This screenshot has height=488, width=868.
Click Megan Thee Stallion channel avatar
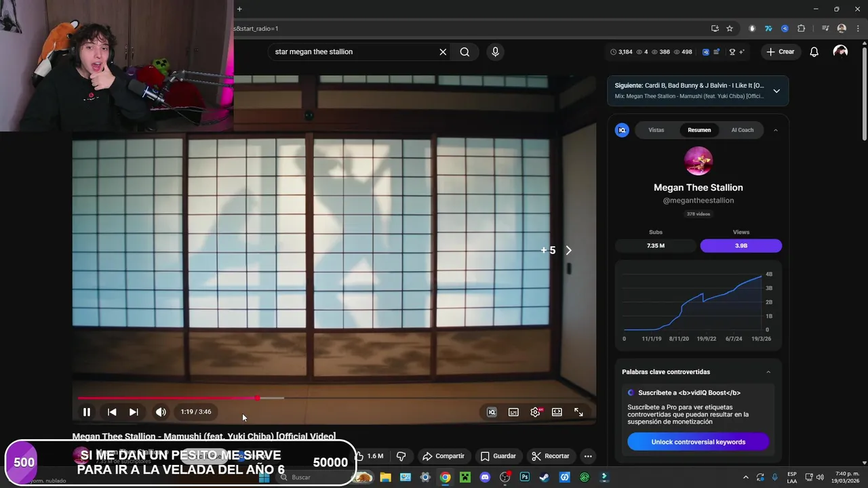point(698,161)
